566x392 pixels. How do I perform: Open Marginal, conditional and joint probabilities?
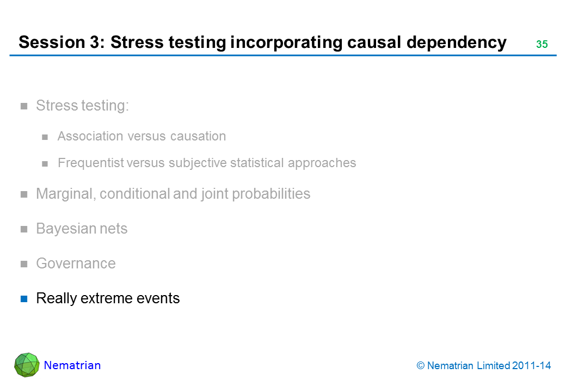point(173,194)
